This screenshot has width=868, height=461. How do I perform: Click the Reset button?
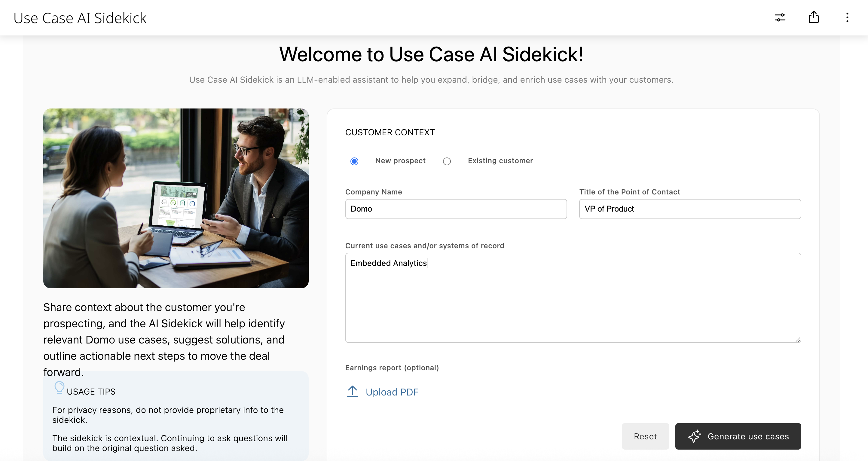pyautogui.click(x=645, y=436)
